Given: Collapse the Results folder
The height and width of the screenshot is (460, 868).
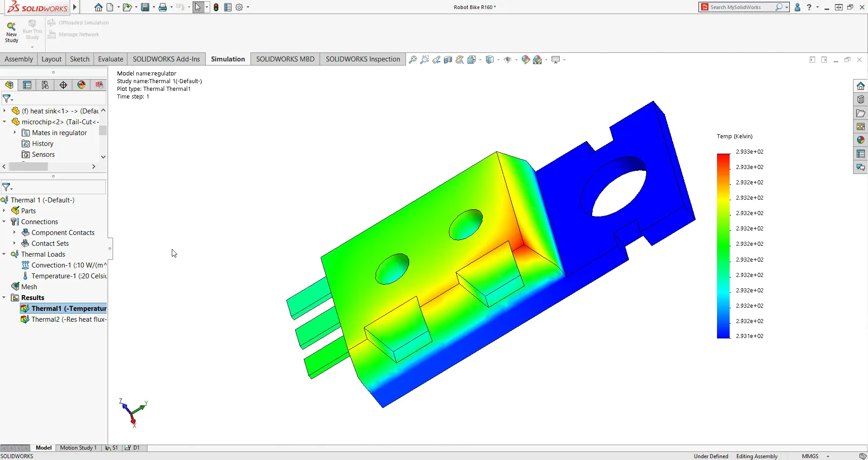Looking at the screenshot, I should tap(5, 297).
